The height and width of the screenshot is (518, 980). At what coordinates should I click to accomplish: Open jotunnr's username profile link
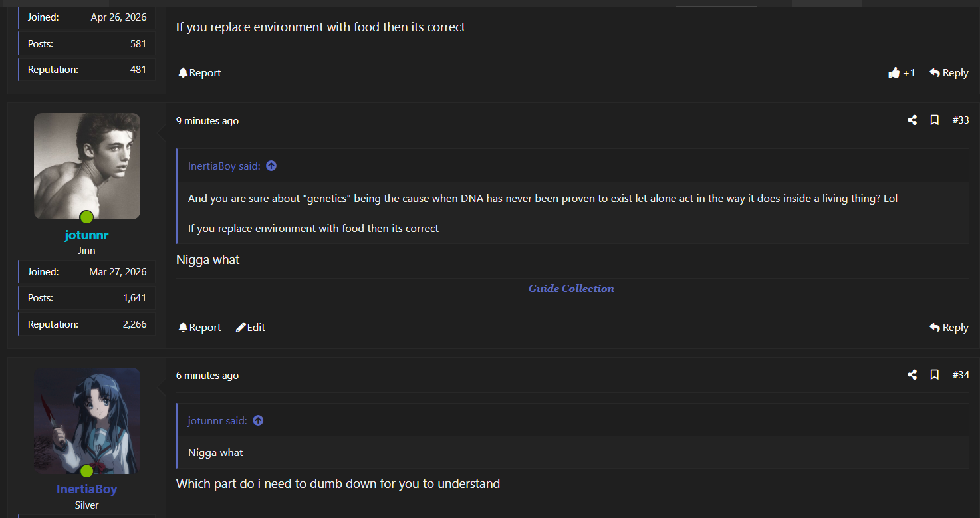86,235
